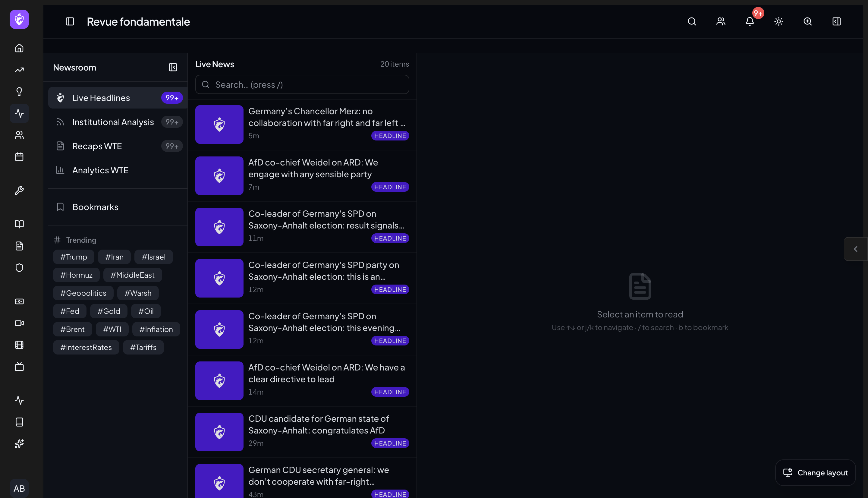Toggle the light/dark theme sun icon
This screenshot has height=498, width=868.
[778, 21]
